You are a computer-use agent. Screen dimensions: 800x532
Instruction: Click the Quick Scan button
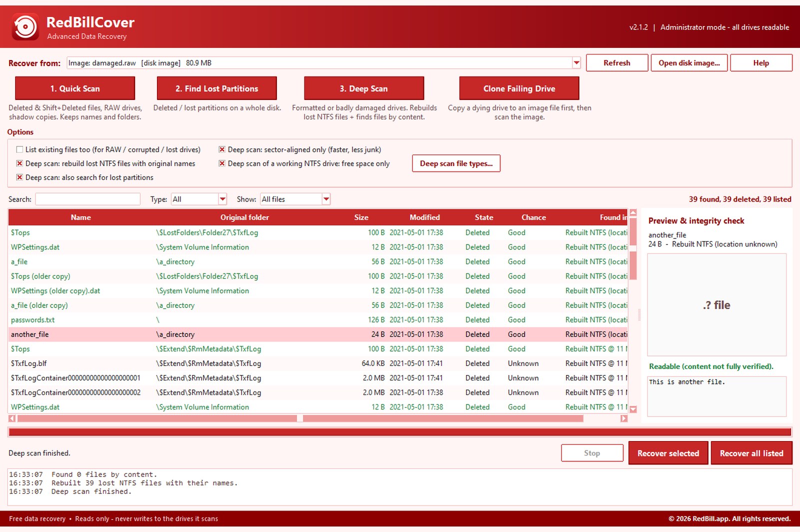pos(75,88)
